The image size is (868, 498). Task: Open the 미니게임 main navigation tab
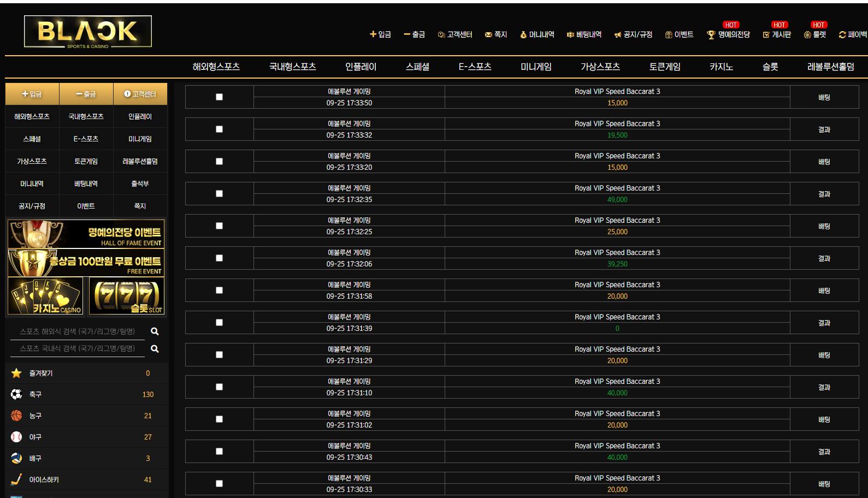tap(536, 67)
